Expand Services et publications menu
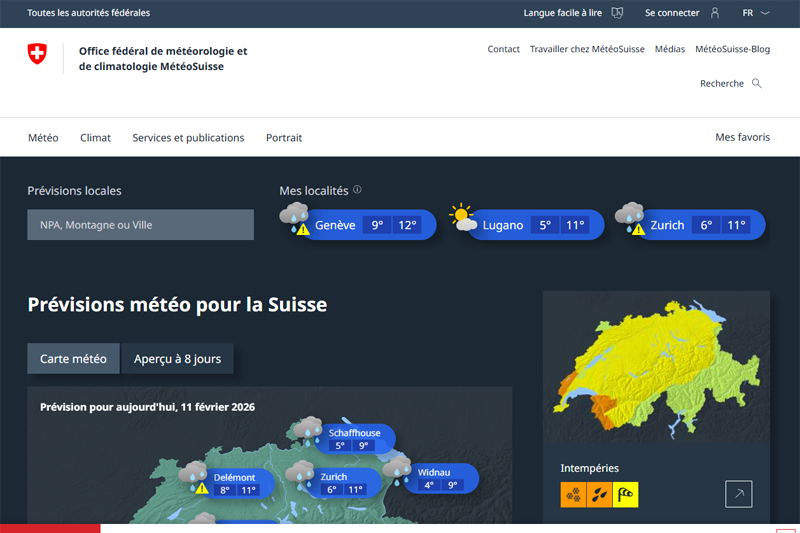 pos(188,138)
